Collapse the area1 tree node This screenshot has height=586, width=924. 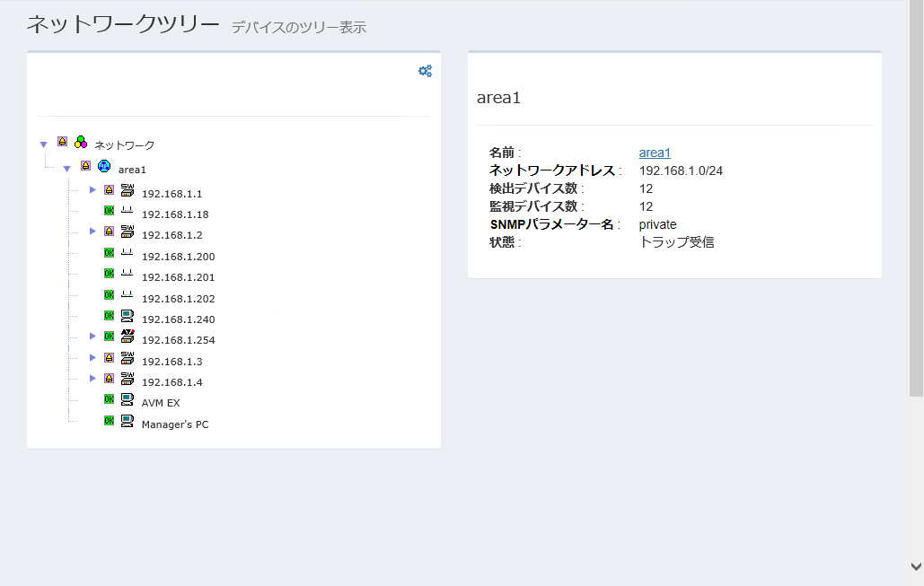click(66, 169)
